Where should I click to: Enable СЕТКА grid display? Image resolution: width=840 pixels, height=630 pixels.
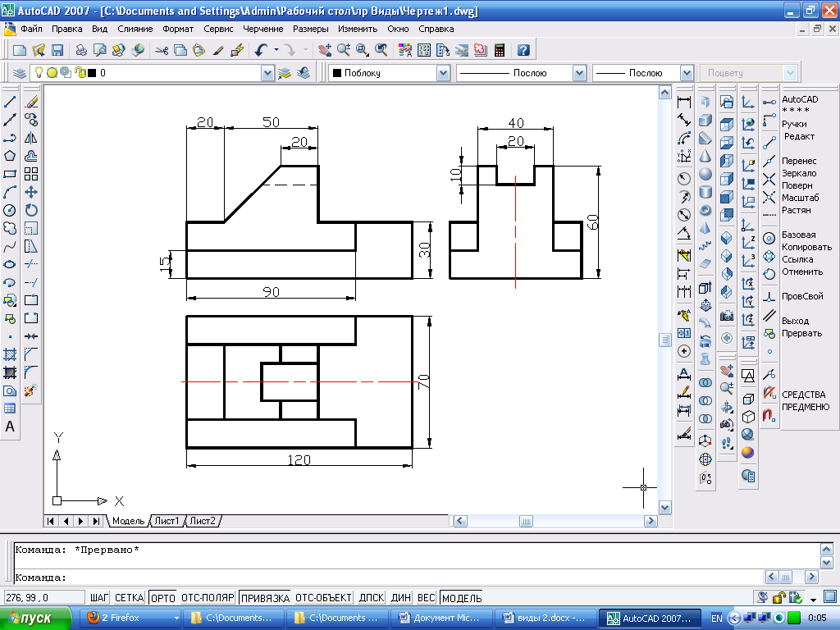coord(130,598)
